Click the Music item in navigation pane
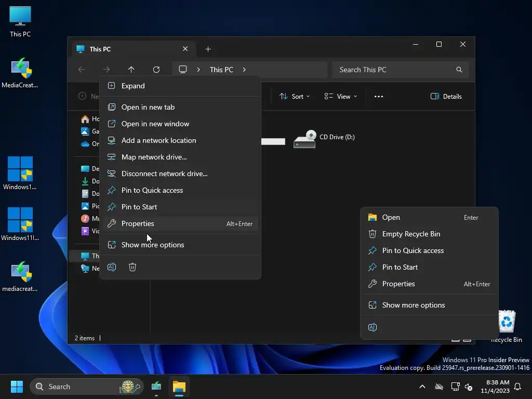532x399 pixels. [90, 219]
